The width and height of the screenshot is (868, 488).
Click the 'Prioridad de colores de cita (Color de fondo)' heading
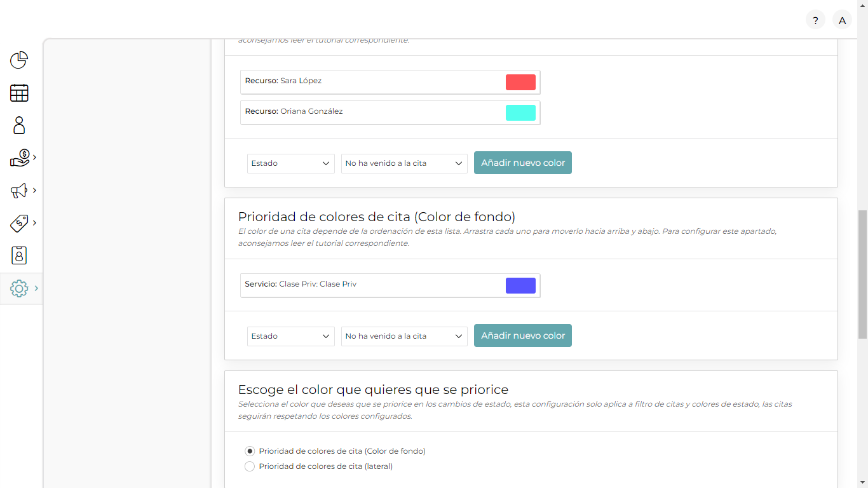[377, 217]
